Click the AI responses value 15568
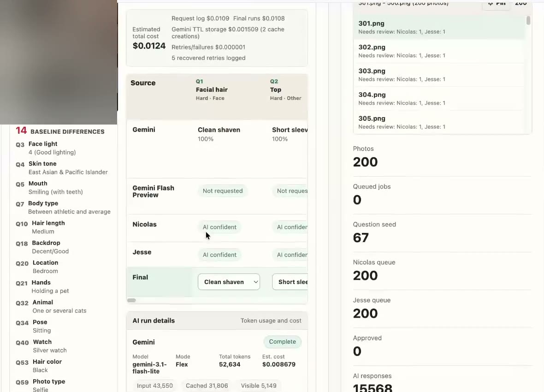The height and width of the screenshot is (392, 544). point(373,387)
